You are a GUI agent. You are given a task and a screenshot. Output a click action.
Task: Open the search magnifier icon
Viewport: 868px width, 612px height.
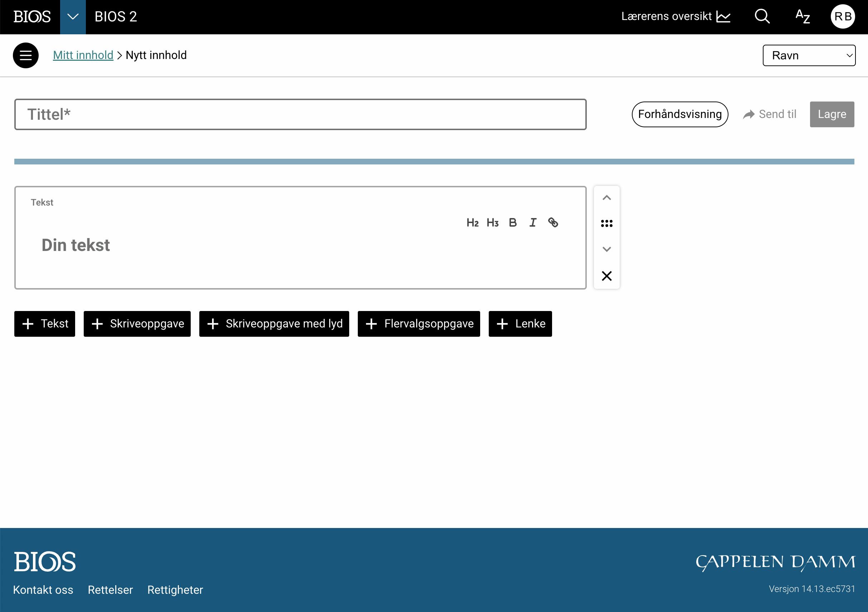(762, 16)
